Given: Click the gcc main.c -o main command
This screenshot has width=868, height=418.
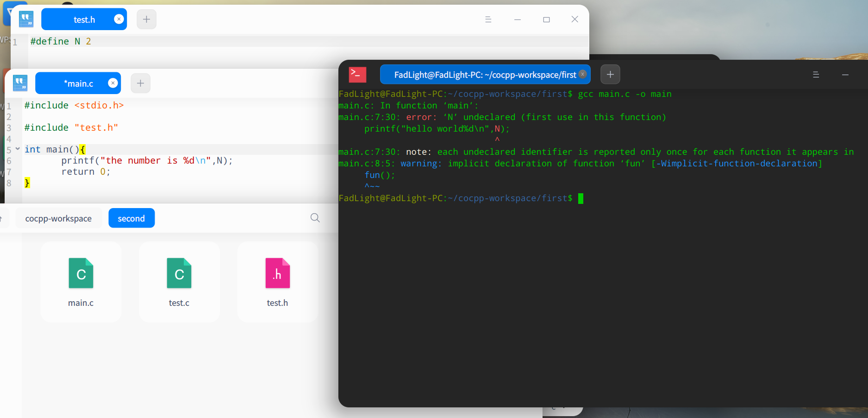Looking at the screenshot, I should click(624, 94).
